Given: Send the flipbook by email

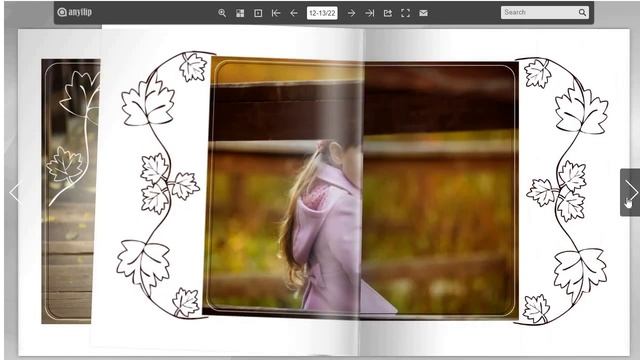Looking at the screenshot, I should point(423,13).
